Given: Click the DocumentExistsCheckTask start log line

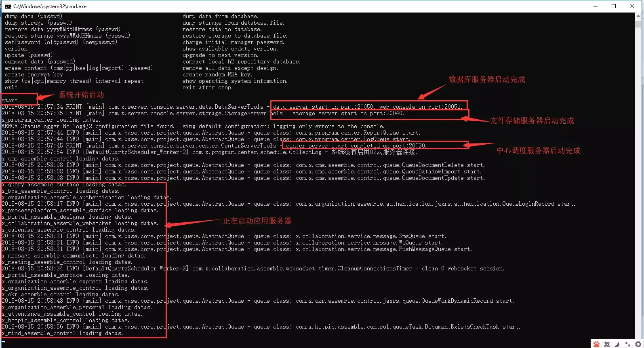Looking at the screenshot, I should coord(261,327).
